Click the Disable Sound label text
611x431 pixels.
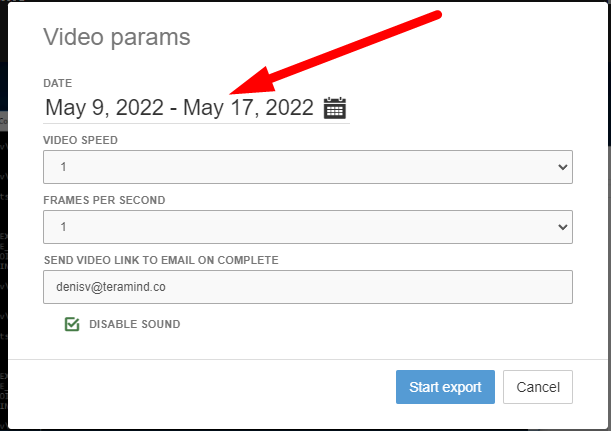tap(134, 324)
